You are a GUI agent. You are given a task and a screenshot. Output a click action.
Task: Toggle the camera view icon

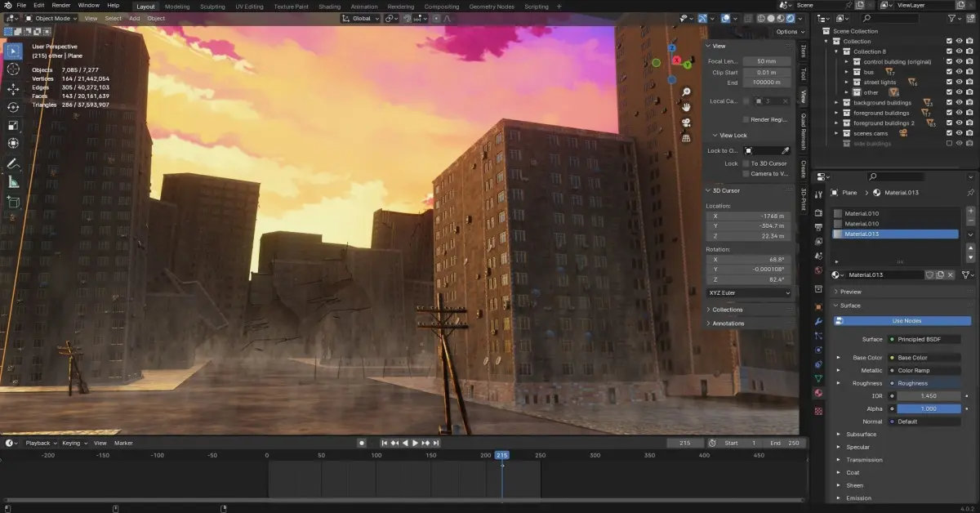[686, 123]
